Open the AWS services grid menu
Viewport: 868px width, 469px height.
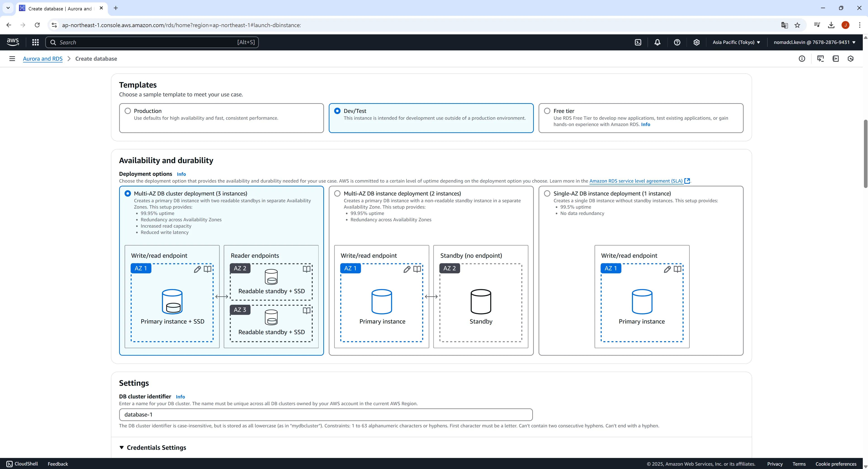pyautogui.click(x=35, y=42)
